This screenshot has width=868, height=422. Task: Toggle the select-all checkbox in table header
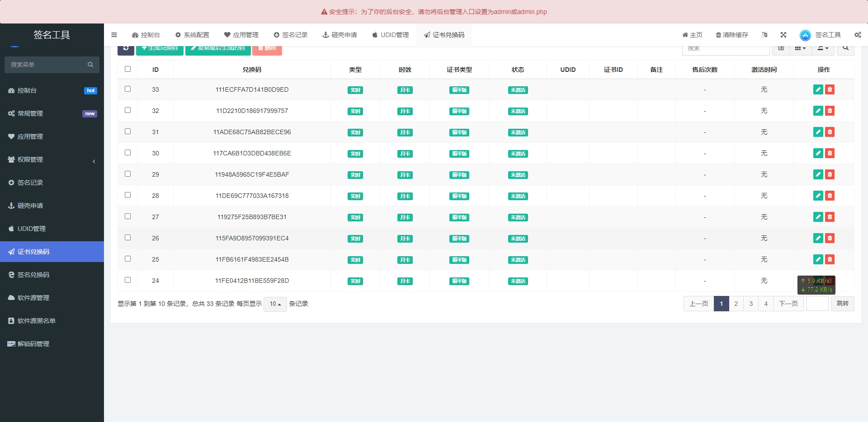(127, 69)
